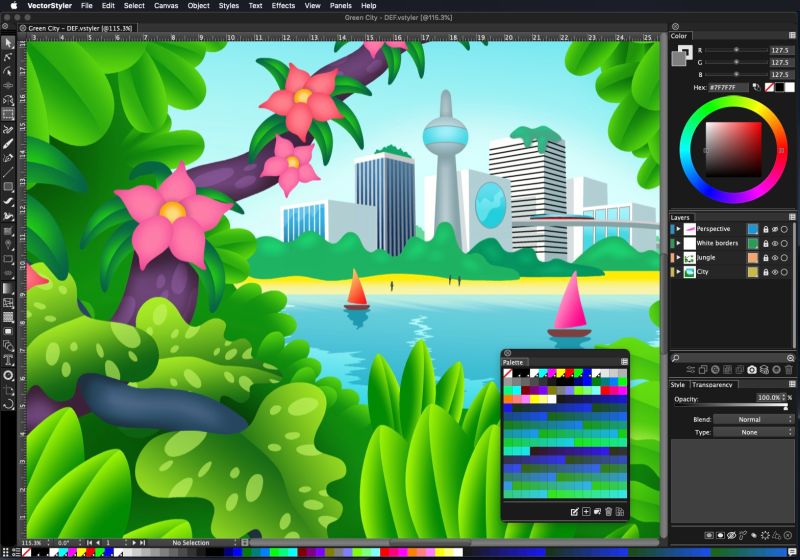Click the first page arrow in status bar
800x560 pixels.
[x=89, y=543]
